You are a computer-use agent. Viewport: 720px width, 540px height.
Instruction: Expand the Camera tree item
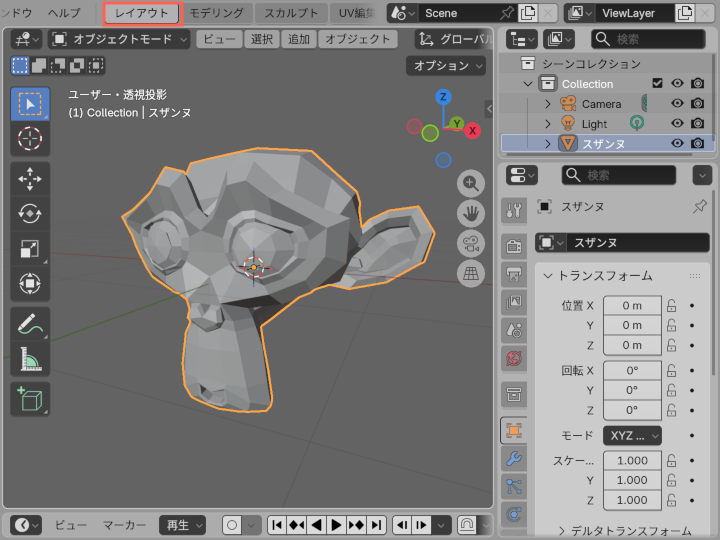[x=547, y=104]
